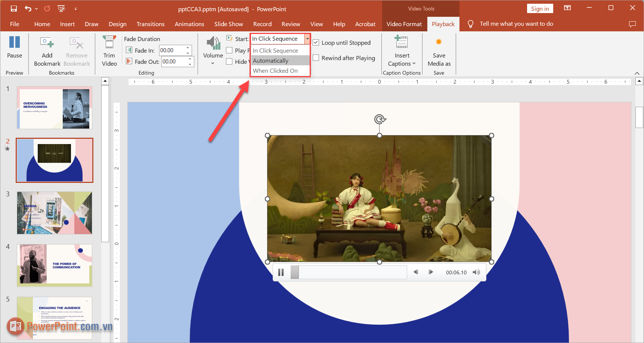Screen dimensions: 644x343
Task: Open the Slide Show tab
Action: pos(229,24)
